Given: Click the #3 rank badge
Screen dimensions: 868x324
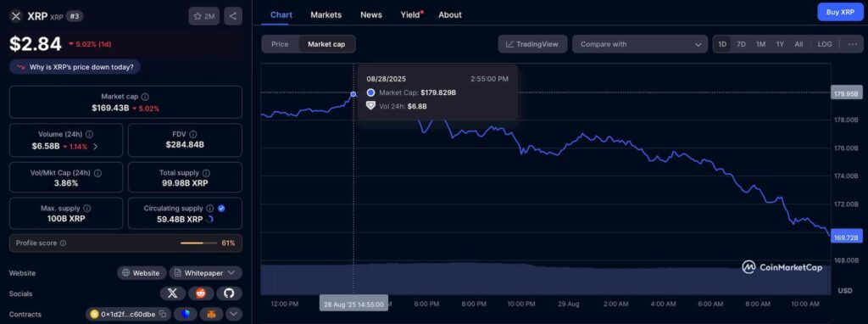Looking at the screenshot, I should pyautogui.click(x=75, y=16).
